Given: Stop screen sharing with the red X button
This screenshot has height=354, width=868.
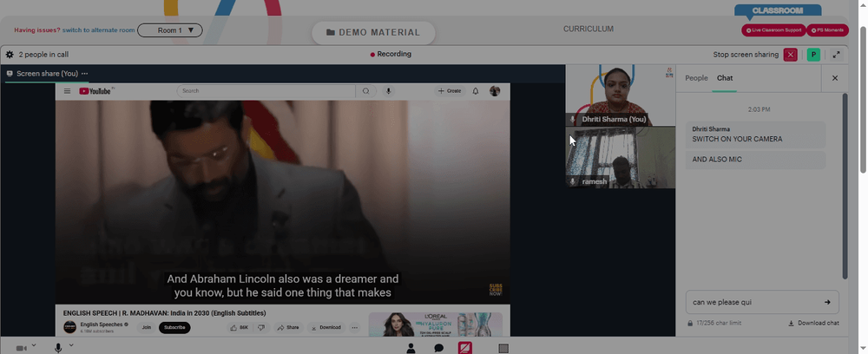Looking at the screenshot, I should (x=791, y=55).
